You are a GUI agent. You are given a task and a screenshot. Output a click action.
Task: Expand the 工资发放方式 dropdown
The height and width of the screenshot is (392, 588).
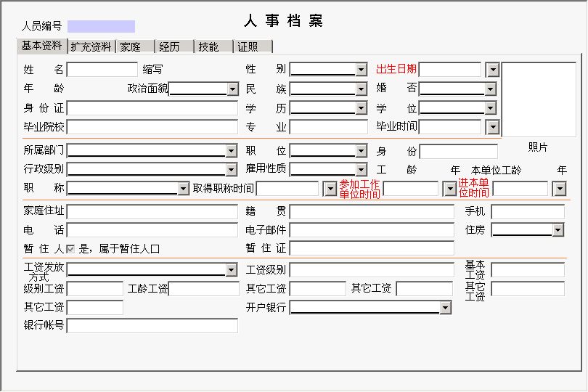point(231,270)
